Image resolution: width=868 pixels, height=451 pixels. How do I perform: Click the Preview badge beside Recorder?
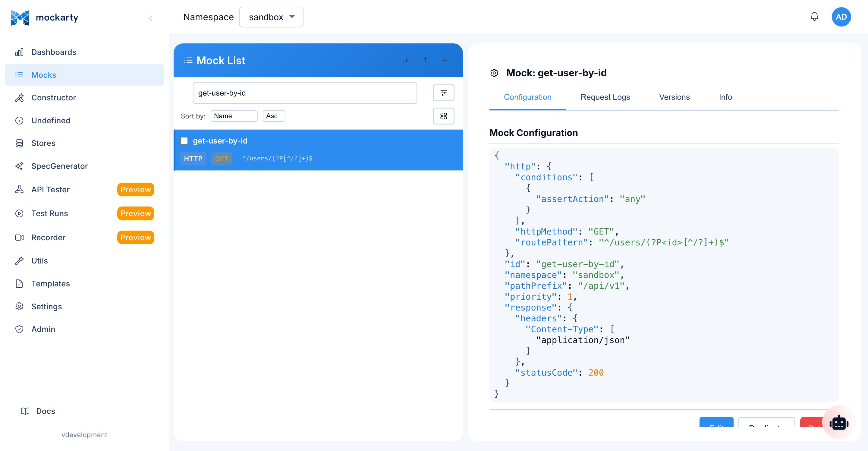click(135, 237)
